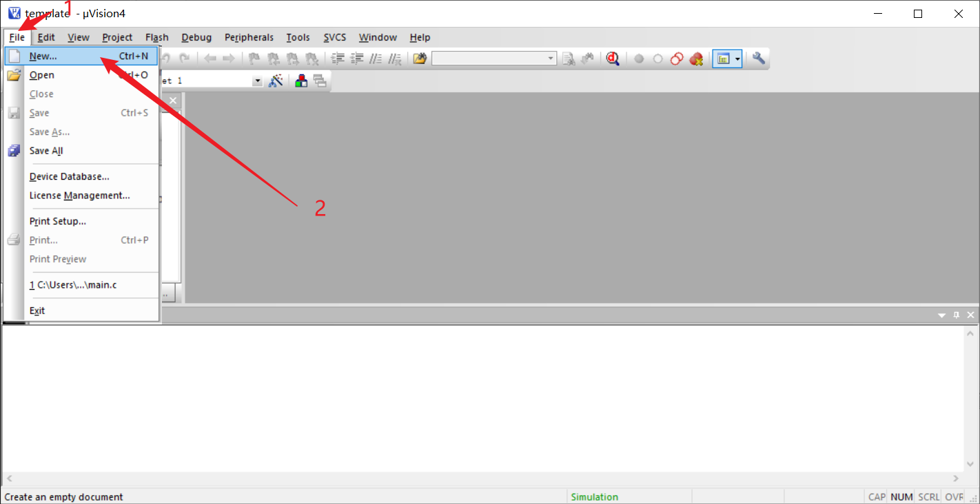Open the Project menu
This screenshot has width=980, height=504.
[117, 37]
